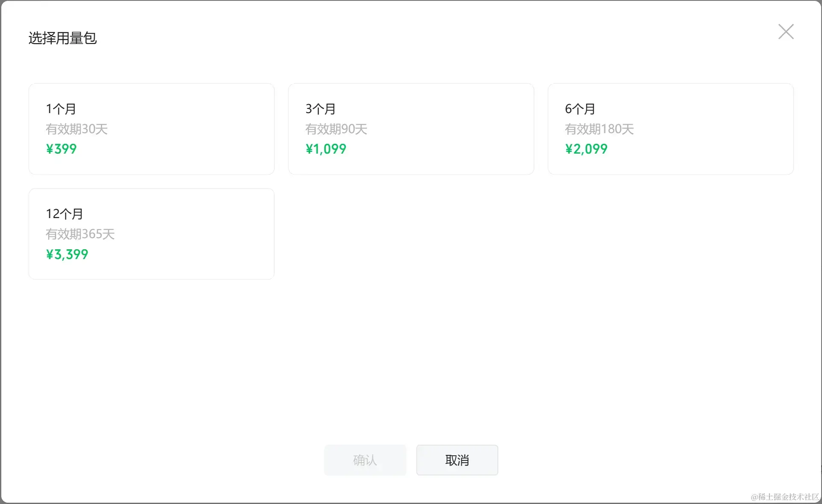Image resolution: width=822 pixels, height=504 pixels.
Task: Click the ¥2,099 price label
Action: tap(586, 149)
